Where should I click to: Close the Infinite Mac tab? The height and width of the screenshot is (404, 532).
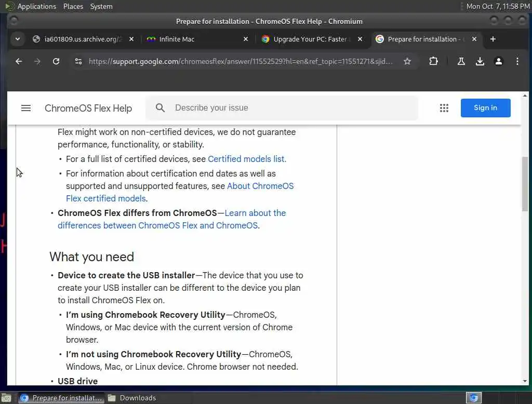pyautogui.click(x=246, y=39)
